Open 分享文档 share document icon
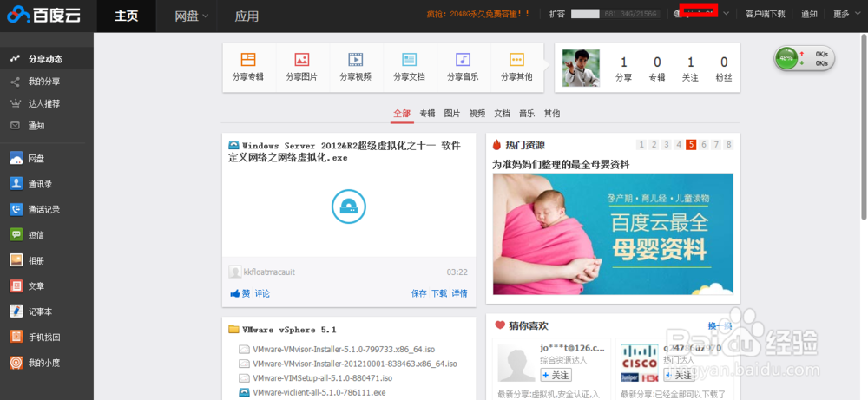 click(409, 60)
